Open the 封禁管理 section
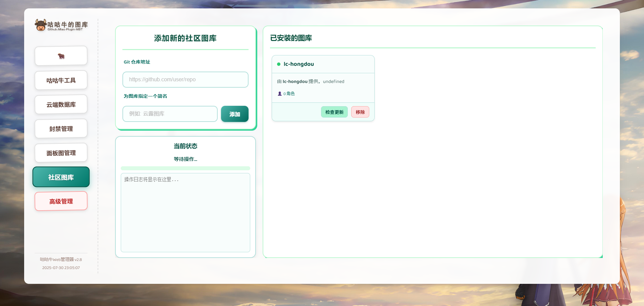 (61, 128)
